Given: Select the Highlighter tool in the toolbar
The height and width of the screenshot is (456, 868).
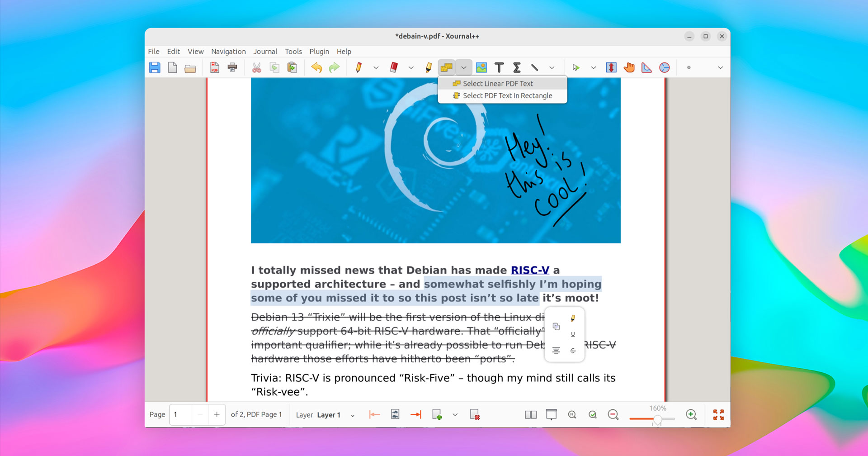Looking at the screenshot, I should (x=429, y=68).
